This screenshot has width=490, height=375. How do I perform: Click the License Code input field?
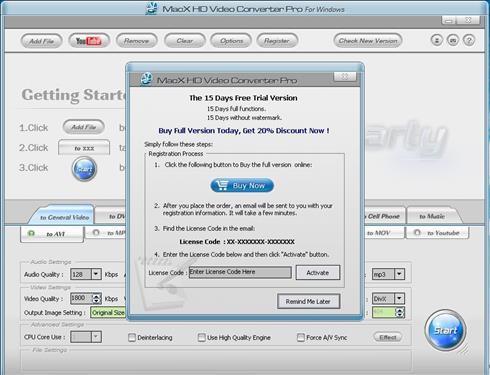[x=240, y=272]
